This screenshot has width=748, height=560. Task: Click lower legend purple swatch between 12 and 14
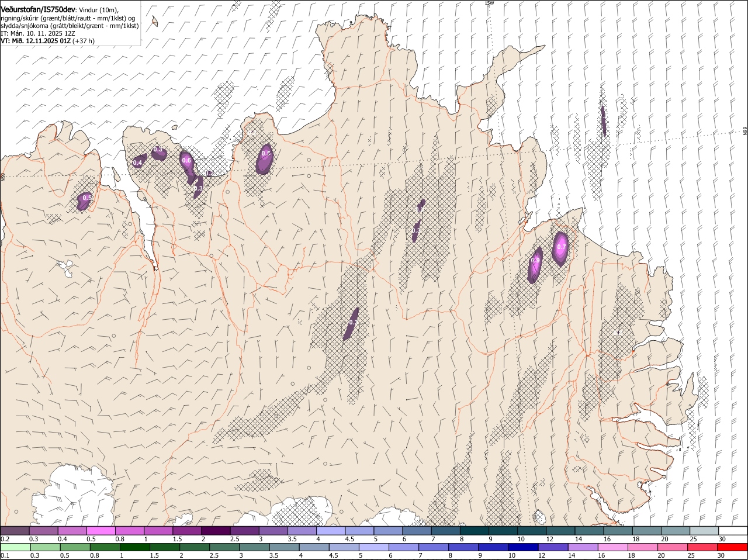[553, 547]
